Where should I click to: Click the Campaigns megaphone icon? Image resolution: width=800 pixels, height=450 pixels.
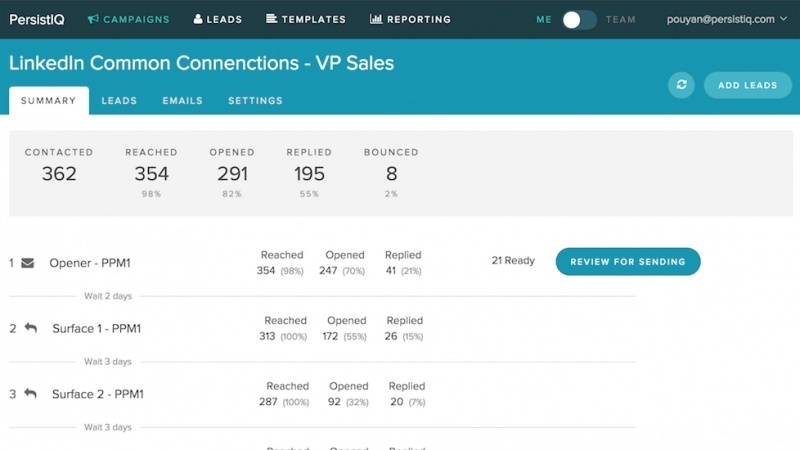coord(93,19)
